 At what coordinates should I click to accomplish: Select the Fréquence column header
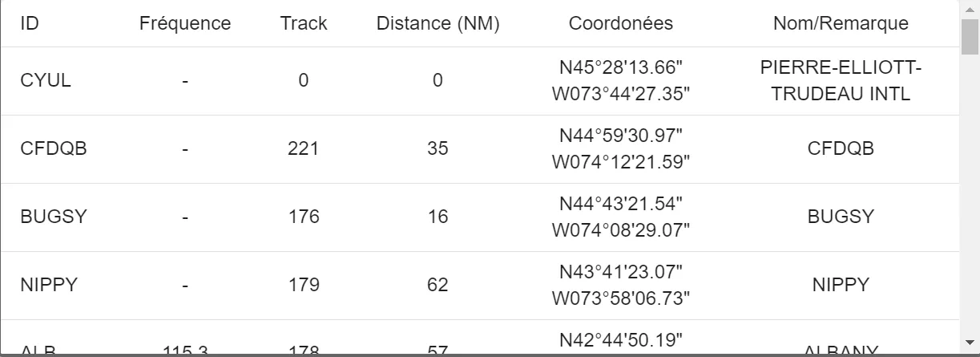[185, 23]
